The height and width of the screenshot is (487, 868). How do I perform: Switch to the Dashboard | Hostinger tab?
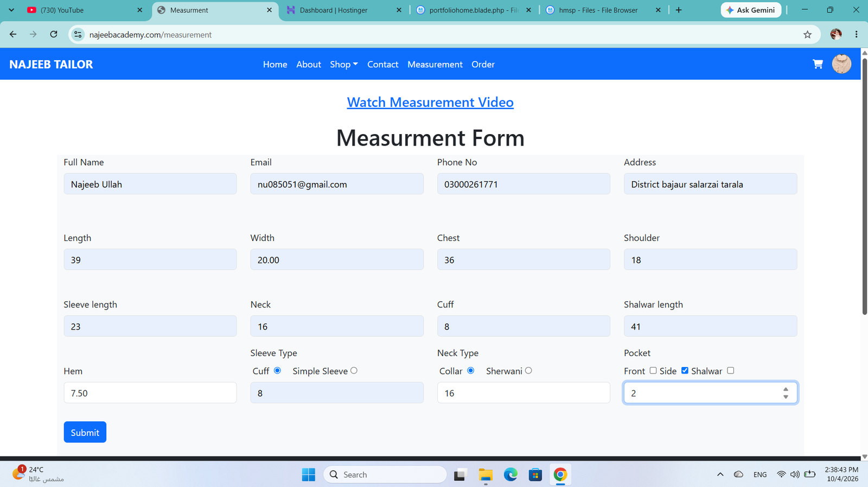tap(344, 10)
